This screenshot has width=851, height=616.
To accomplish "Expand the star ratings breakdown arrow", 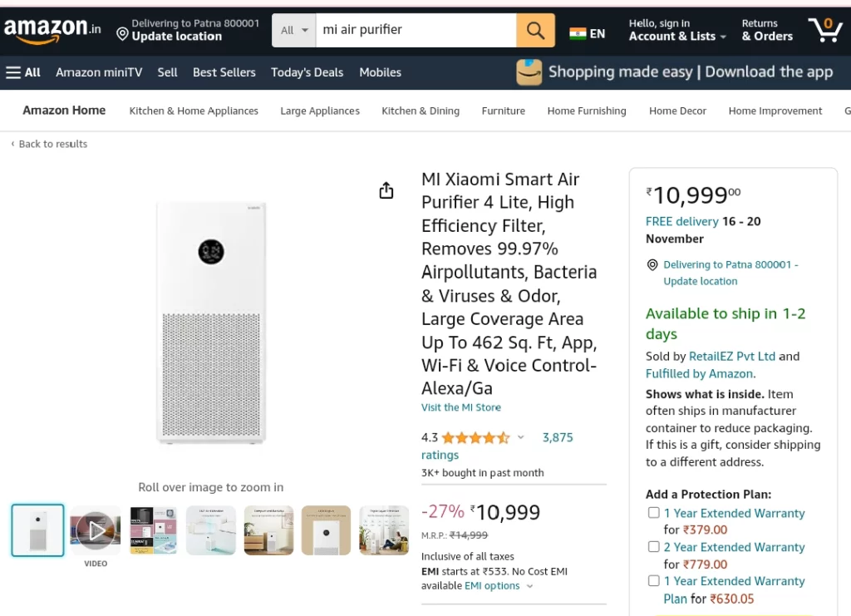I will click(520, 437).
